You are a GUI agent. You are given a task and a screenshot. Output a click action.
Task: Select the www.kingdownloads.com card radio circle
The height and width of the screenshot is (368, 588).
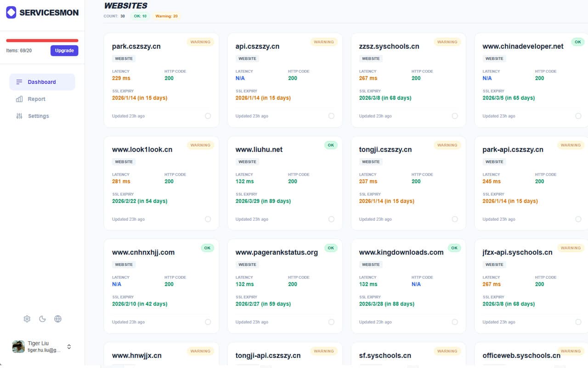[455, 322]
